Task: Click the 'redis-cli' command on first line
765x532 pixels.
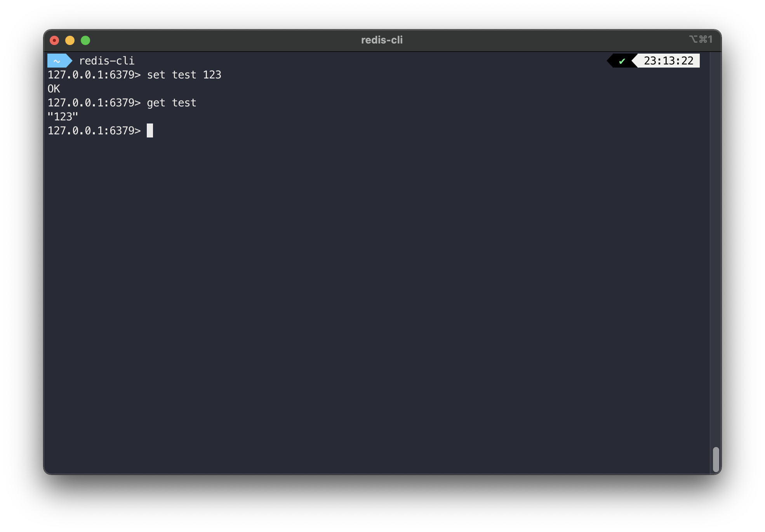Action: click(107, 61)
